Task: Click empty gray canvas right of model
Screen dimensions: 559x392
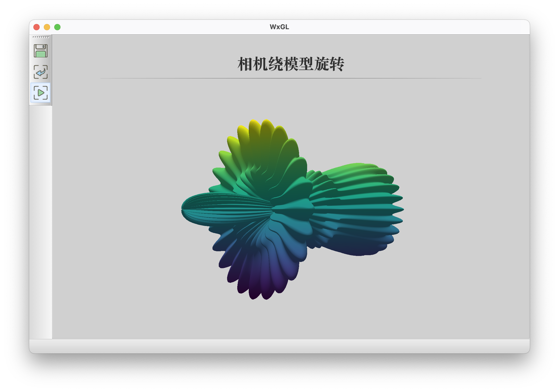Action: pos(469,209)
